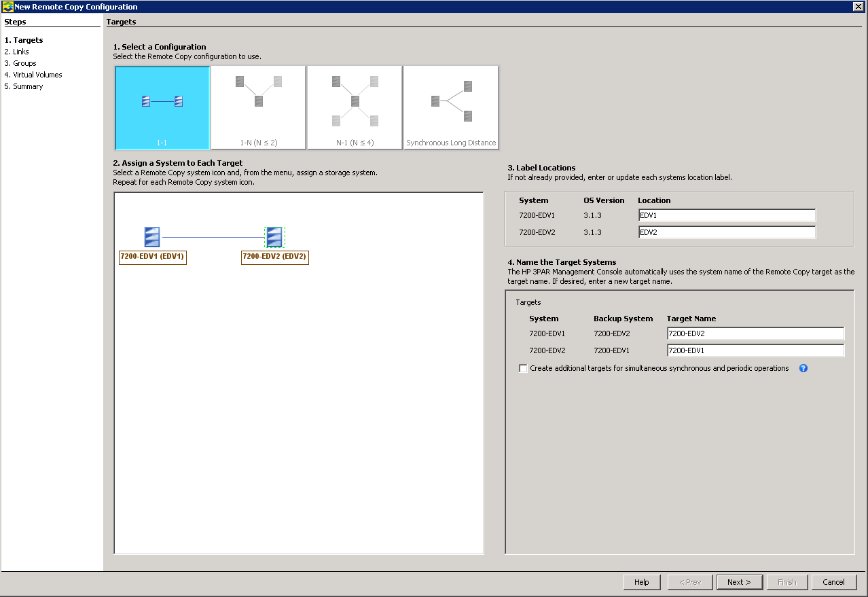Click the Help button
The height and width of the screenshot is (597, 868).
(x=642, y=582)
